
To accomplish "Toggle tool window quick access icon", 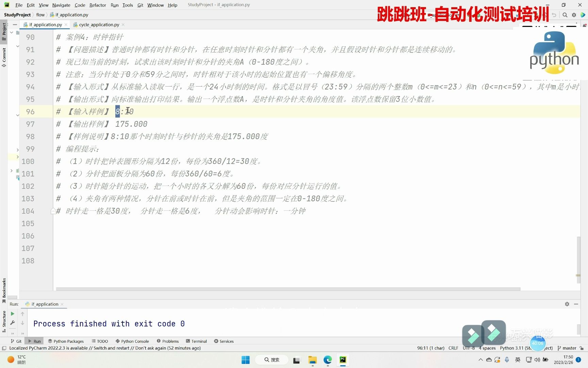I will click(4, 348).
